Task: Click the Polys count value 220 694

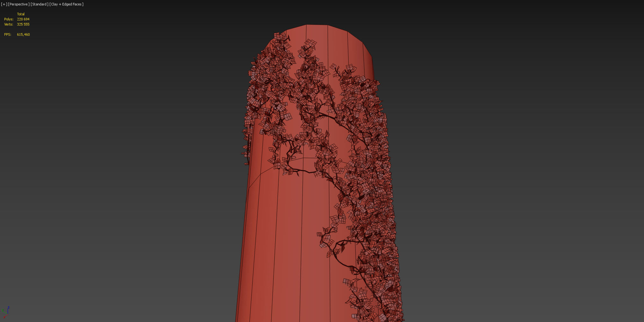Action: (23, 19)
